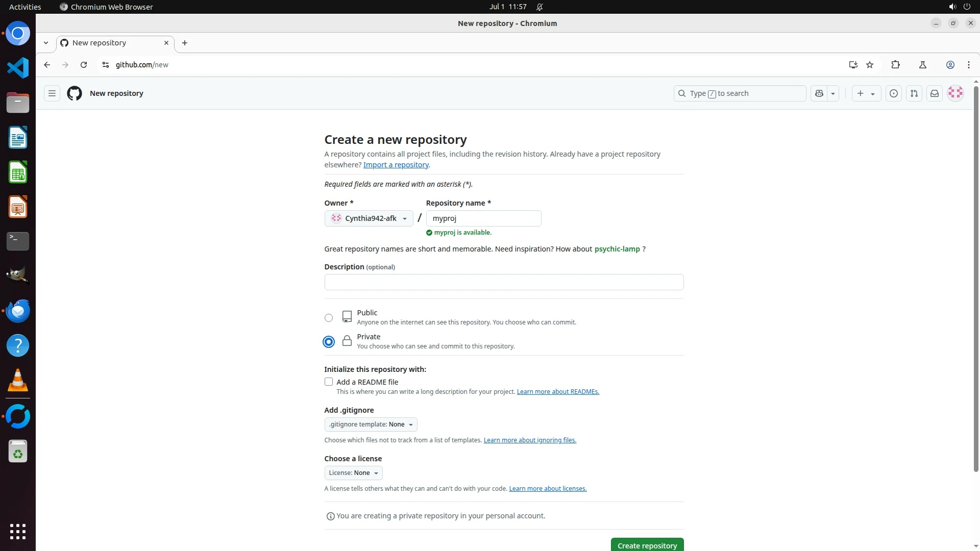The width and height of the screenshot is (980, 551).
Task: Bookmark this page with star icon
Action: [870, 65]
